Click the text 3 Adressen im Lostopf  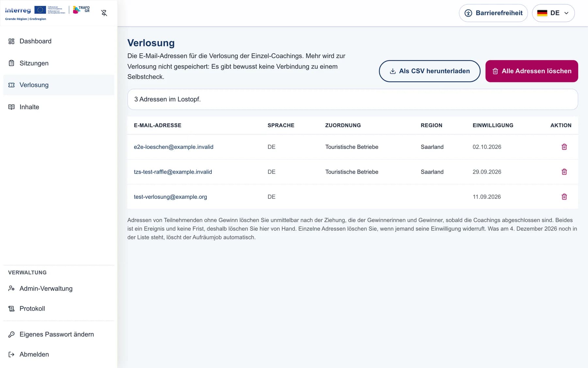(167, 99)
